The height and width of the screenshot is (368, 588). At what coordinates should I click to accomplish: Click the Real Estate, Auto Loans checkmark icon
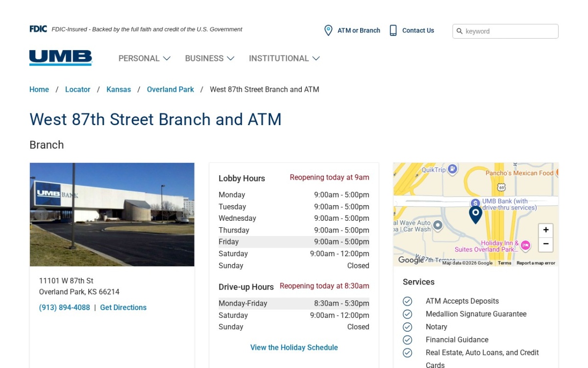pyautogui.click(x=407, y=352)
